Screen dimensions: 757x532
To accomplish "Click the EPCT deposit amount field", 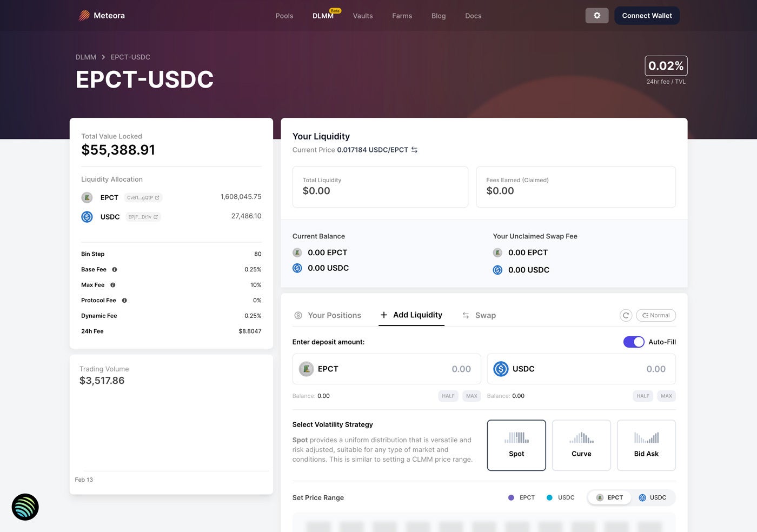I will pyautogui.click(x=387, y=369).
